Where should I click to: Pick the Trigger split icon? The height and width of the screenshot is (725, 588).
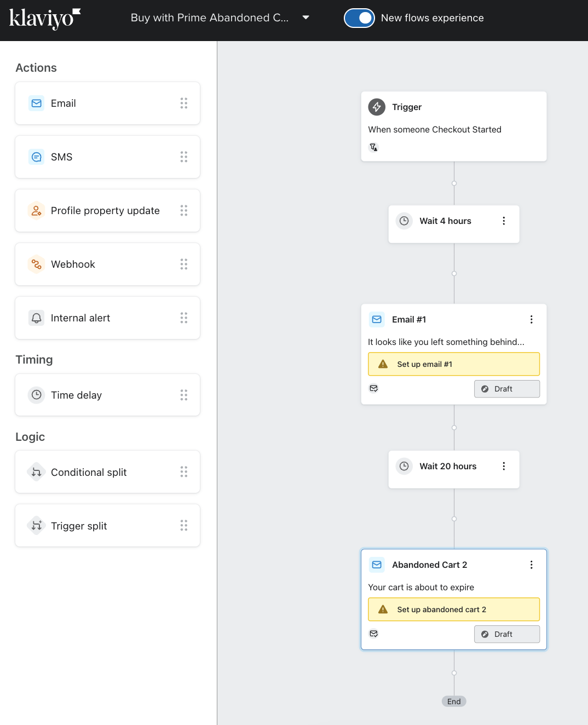click(37, 526)
